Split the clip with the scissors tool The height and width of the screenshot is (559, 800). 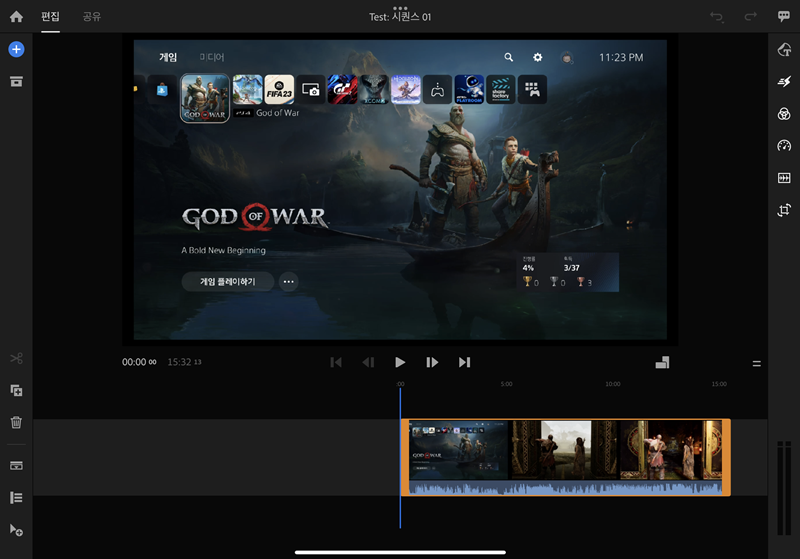(x=16, y=359)
